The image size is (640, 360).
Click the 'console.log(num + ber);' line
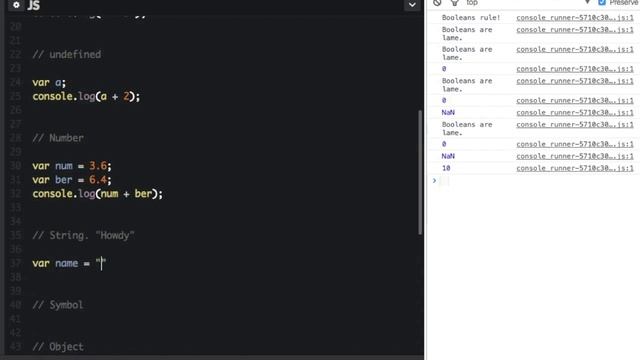point(98,194)
